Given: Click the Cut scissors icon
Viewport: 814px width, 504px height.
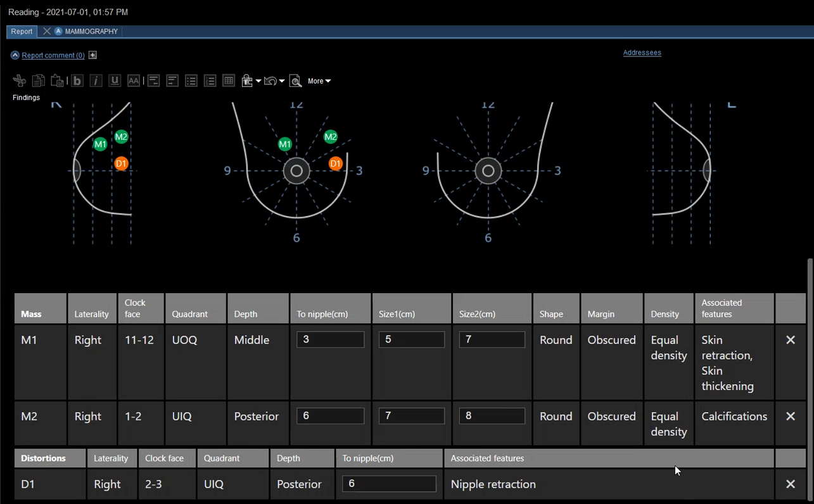Looking at the screenshot, I should point(19,81).
